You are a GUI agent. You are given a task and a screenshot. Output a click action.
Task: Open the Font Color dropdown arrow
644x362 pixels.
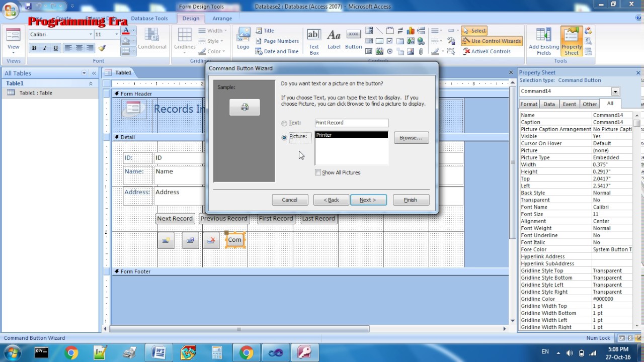click(x=134, y=32)
